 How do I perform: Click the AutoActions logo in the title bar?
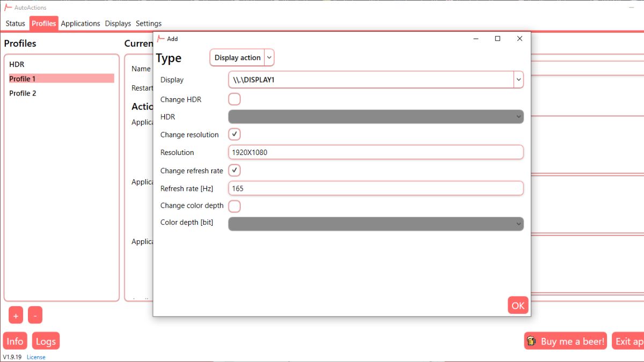(8, 8)
